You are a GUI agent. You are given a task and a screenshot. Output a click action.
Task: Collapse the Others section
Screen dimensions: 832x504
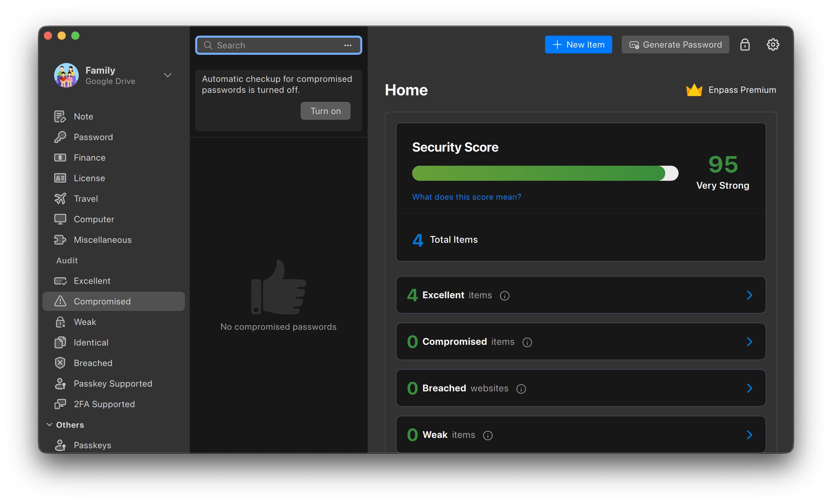coord(49,425)
